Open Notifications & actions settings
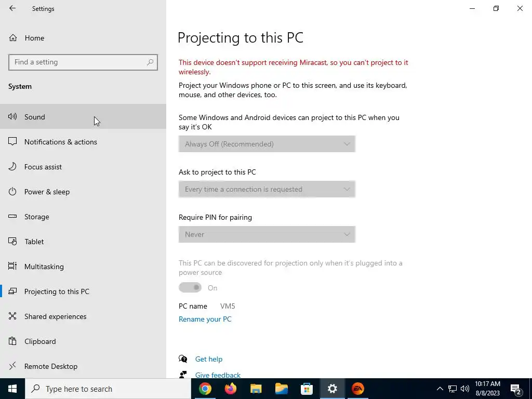This screenshot has height=399, width=532. 83,141
